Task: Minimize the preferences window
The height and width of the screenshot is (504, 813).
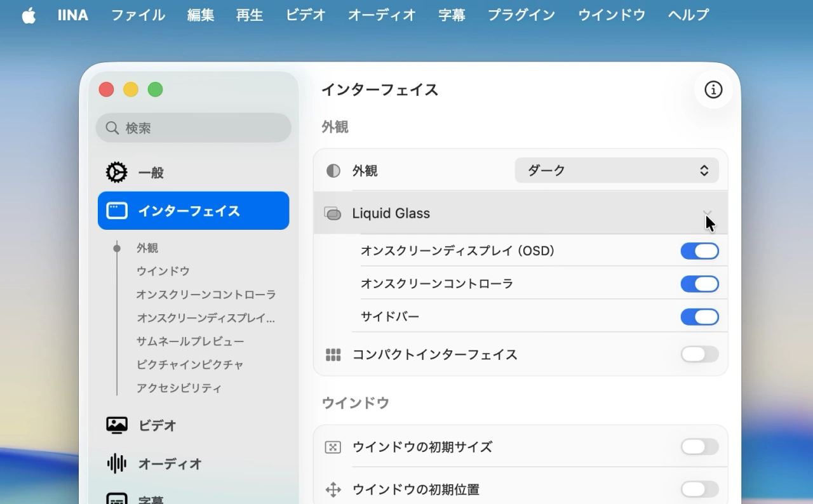Action: click(131, 90)
